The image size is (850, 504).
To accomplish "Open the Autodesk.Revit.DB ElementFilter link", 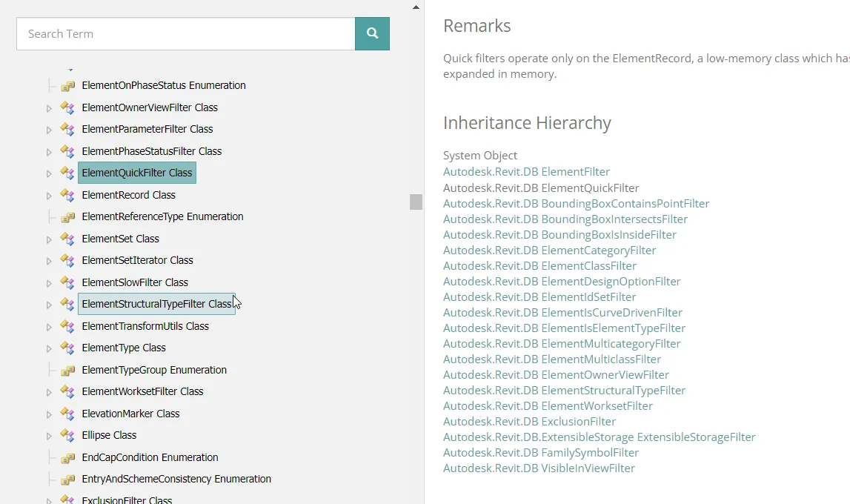I will click(x=526, y=172).
